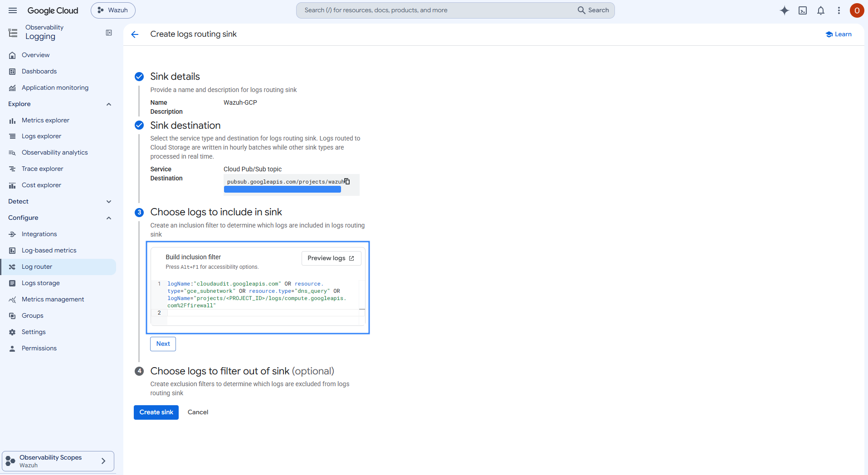Open the notifications bell
The image size is (868, 475).
click(821, 10)
